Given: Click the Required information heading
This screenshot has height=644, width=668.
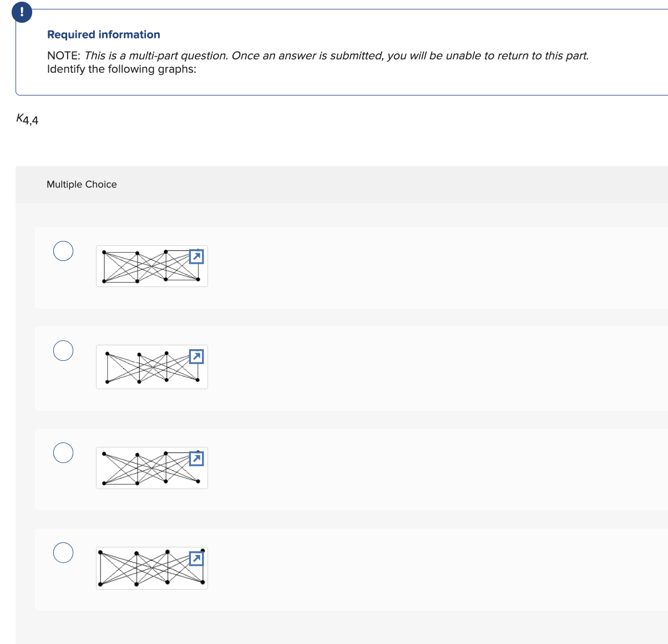Looking at the screenshot, I should (x=103, y=34).
